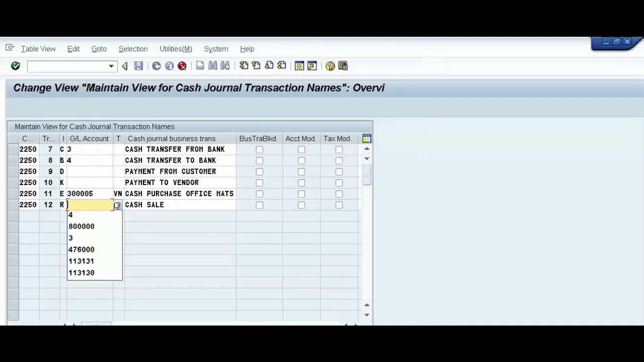Choose entry 3 from the suggestion list
644x362 pixels.
95,238
